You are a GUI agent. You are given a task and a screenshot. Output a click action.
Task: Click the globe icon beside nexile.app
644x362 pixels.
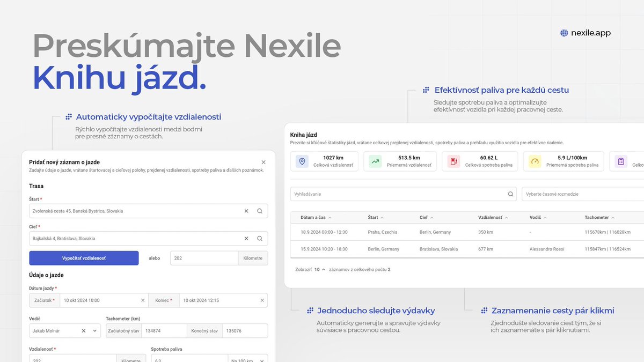(x=564, y=33)
